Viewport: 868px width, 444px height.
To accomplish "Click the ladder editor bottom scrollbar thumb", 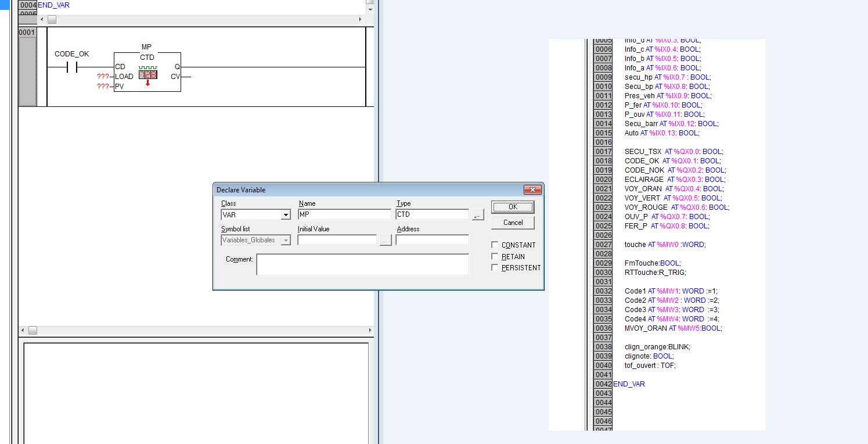I will 33,330.
